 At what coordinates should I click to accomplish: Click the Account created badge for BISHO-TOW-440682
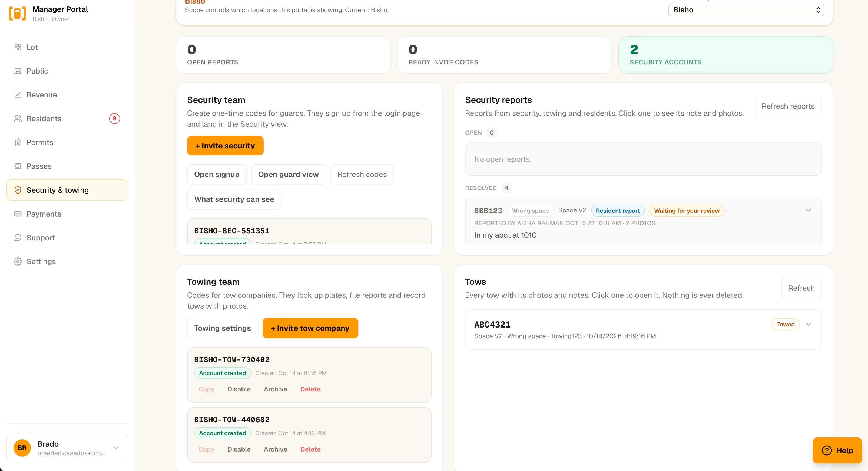222,433
